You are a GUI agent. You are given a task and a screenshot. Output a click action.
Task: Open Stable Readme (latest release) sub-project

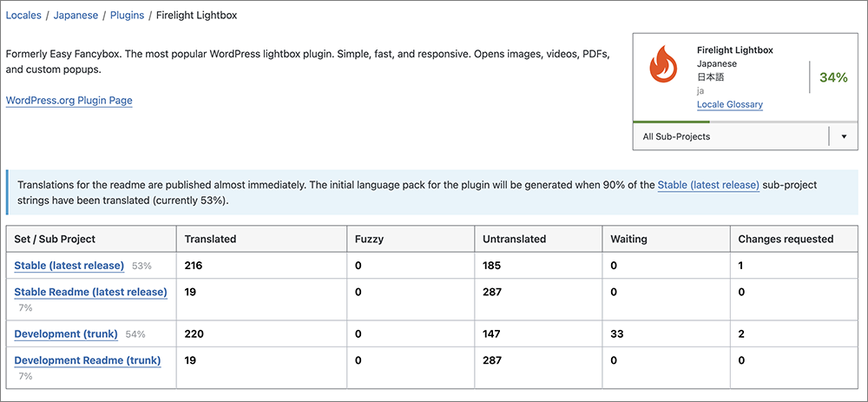[x=90, y=292]
